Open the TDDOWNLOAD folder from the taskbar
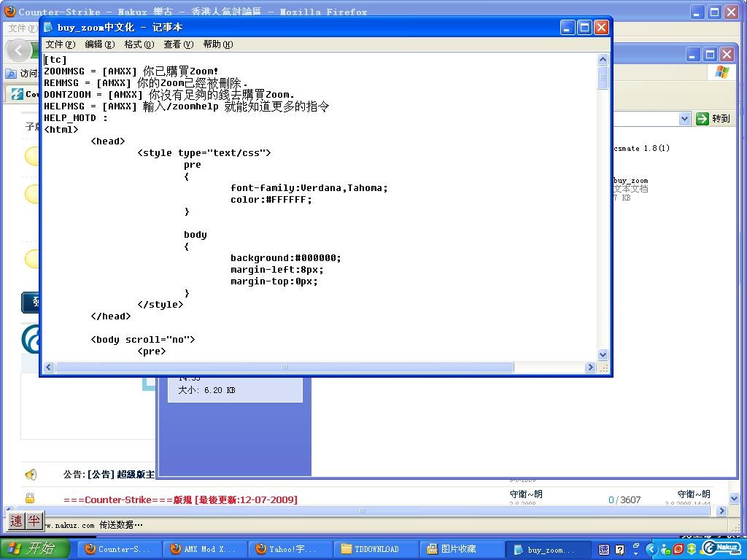Image resolution: width=747 pixels, height=560 pixels. point(376,550)
